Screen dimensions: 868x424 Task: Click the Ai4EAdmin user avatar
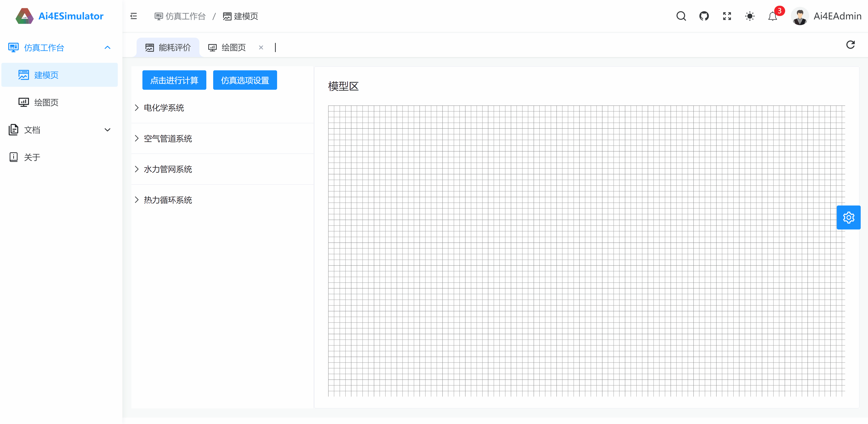tap(800, 16)
